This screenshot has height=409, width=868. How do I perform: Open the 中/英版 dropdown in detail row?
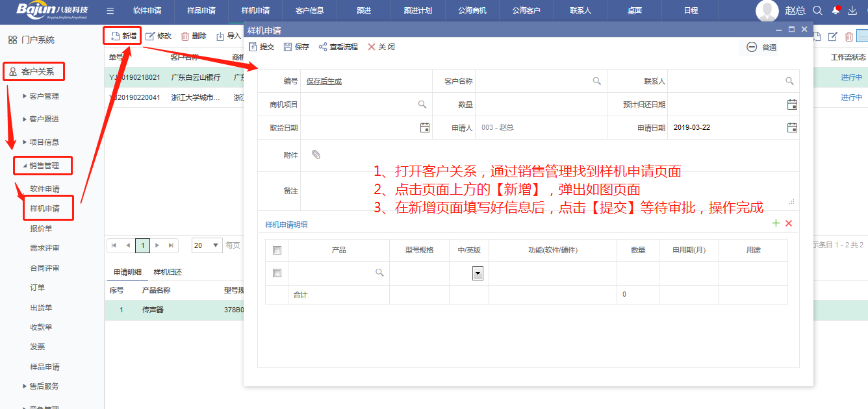(x=478, y=274)
